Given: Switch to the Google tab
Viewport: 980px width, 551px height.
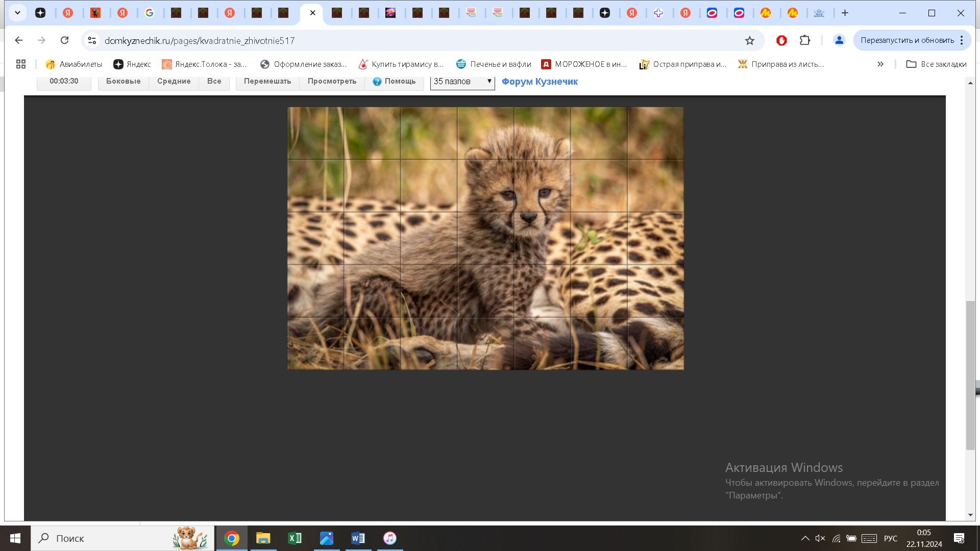Looking at the screenshot, I should coord(150,13).
